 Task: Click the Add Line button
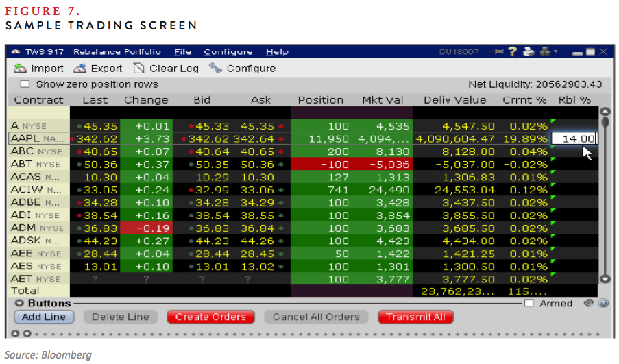tap(44, 317)
